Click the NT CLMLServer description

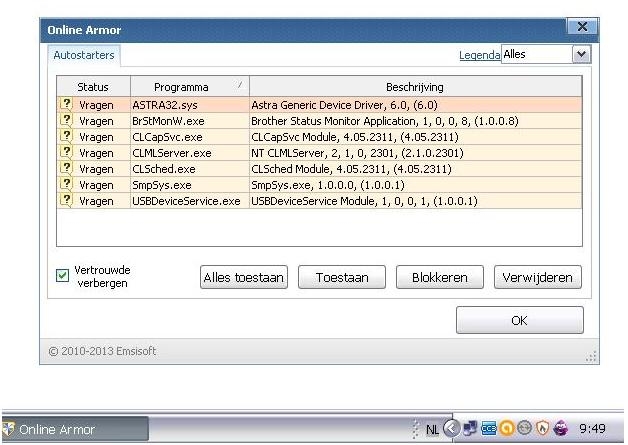click(357, 153)
